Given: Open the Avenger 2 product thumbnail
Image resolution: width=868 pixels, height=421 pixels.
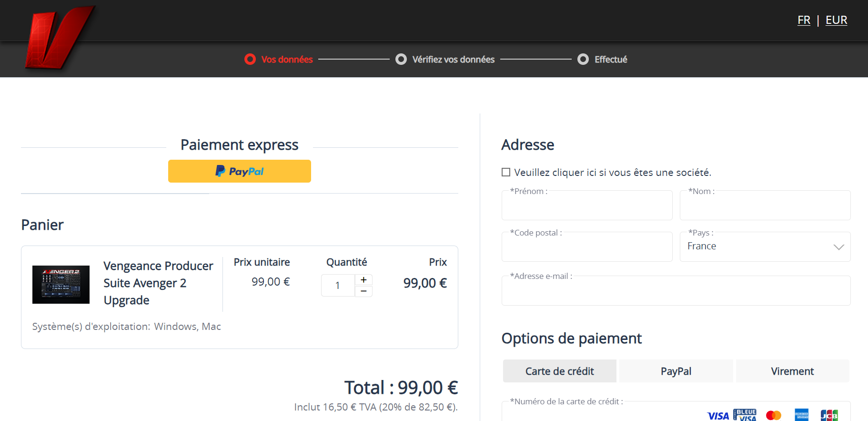Looking at the screenshot, I should (61, 285).
